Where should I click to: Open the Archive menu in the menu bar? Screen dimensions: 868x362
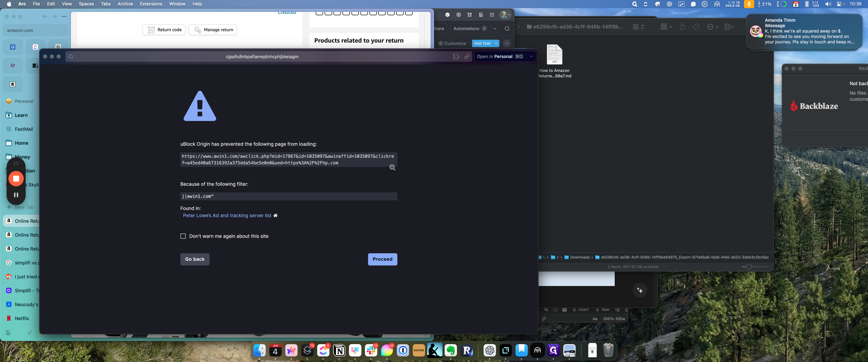(125, 4)
